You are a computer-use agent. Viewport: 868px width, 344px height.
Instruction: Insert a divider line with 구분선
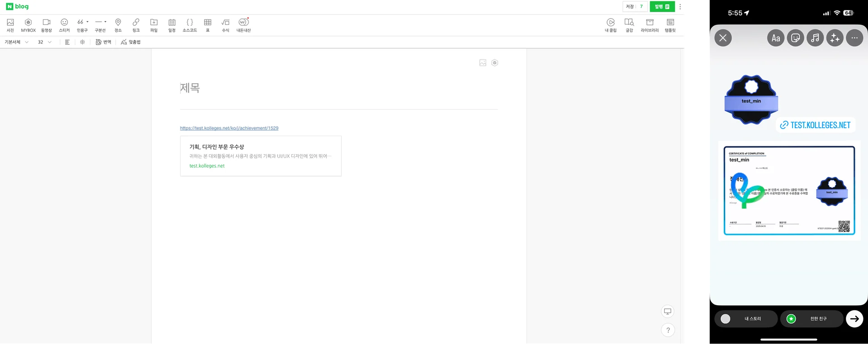click(100, 25)
